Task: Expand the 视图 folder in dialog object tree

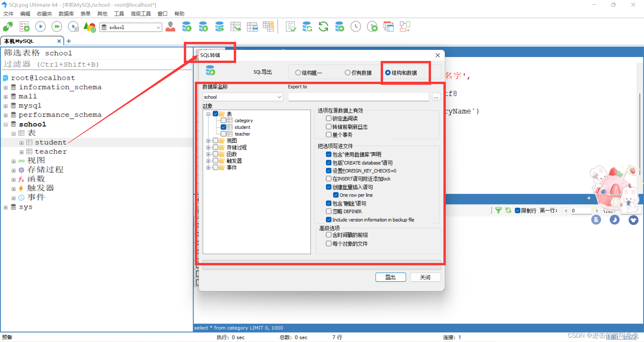Action: pos(208,141)
